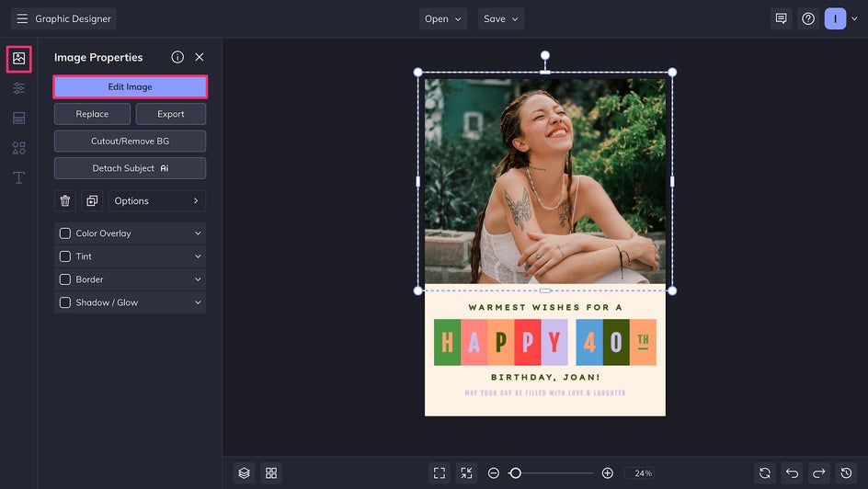Click the zoom slider handle
The image size is (868, 489).
[515, 473]
